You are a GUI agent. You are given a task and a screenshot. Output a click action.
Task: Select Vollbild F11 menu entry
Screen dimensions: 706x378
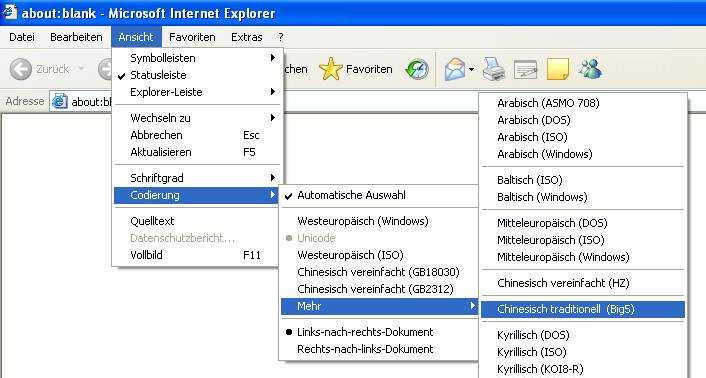pyautogui.click(x=196, y=255)
